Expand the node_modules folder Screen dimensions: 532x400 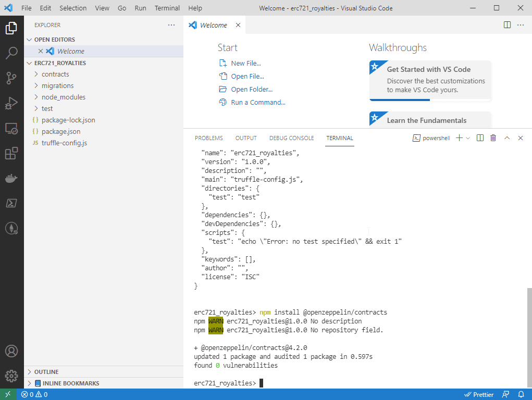104,97
